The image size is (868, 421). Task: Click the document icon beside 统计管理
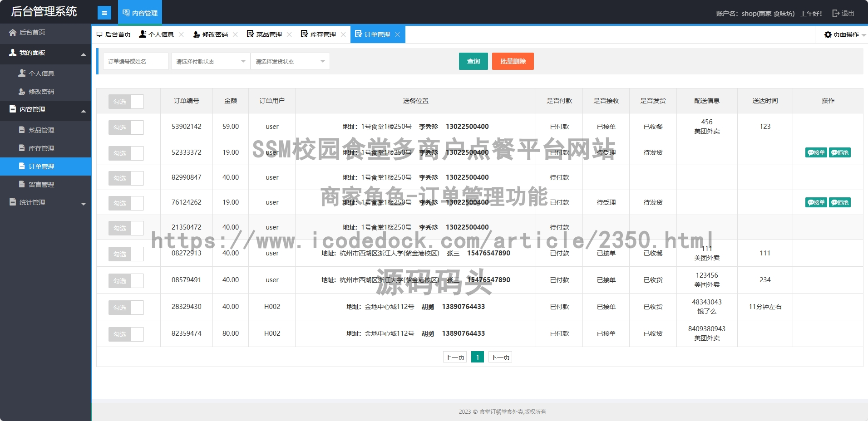pyautogui.click(x=13, y=202)
